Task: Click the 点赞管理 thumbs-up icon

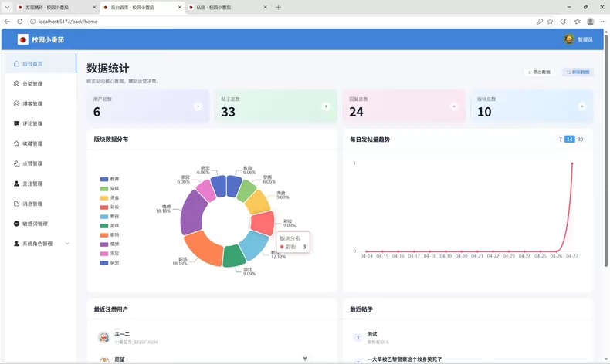Action: 16,163
